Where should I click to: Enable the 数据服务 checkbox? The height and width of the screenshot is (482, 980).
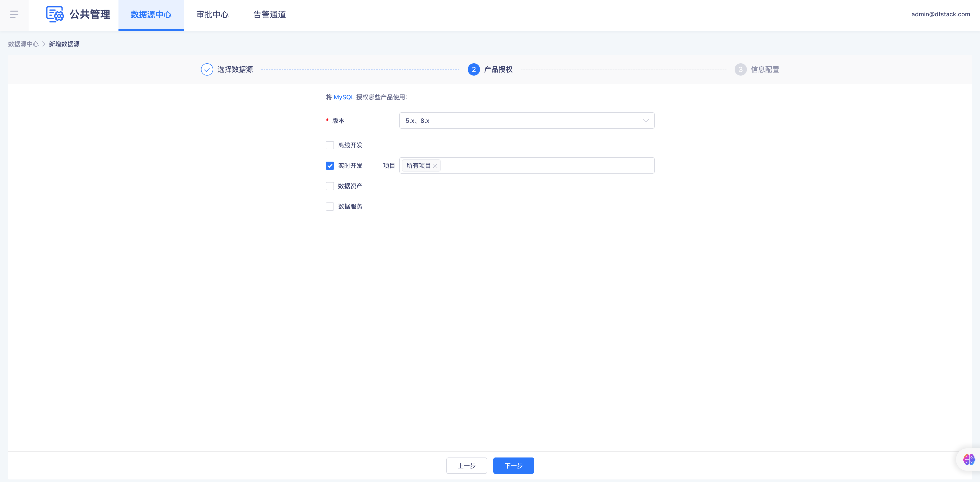(x=330, y=206)
